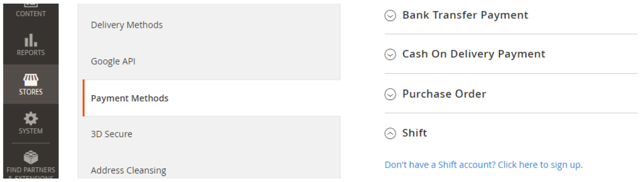Open the Reports bar chart icon
Screen dimensions: 644x182
pos(31,40)
